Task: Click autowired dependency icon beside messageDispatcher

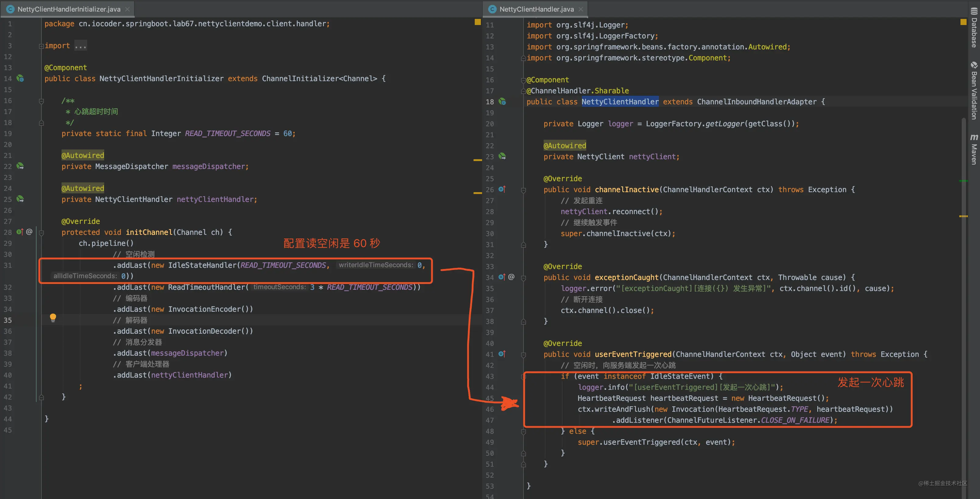Action: tap(20, 166)
